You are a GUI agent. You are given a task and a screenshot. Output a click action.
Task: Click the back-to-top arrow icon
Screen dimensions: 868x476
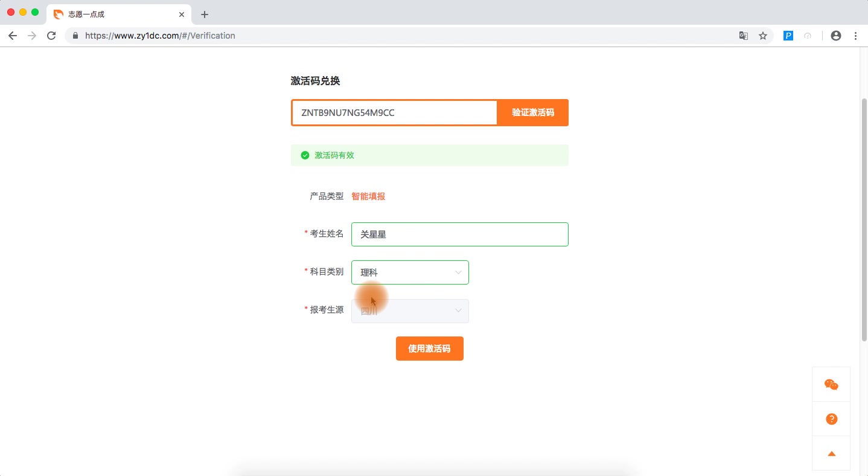pos(831,454)
